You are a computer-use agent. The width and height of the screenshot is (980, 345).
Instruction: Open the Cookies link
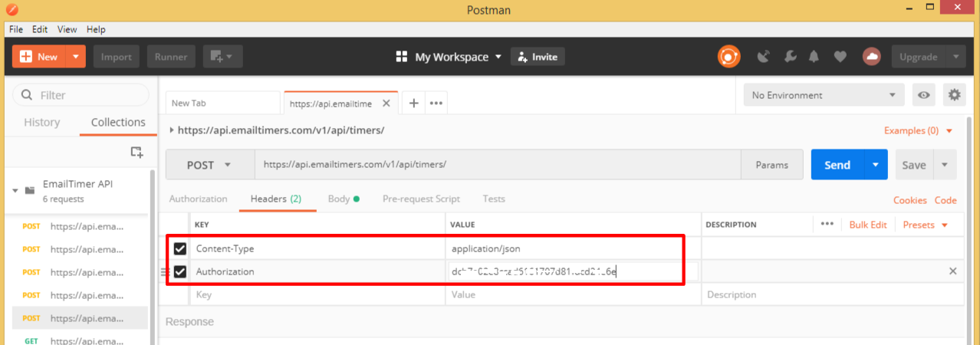(x=910, y=200)
